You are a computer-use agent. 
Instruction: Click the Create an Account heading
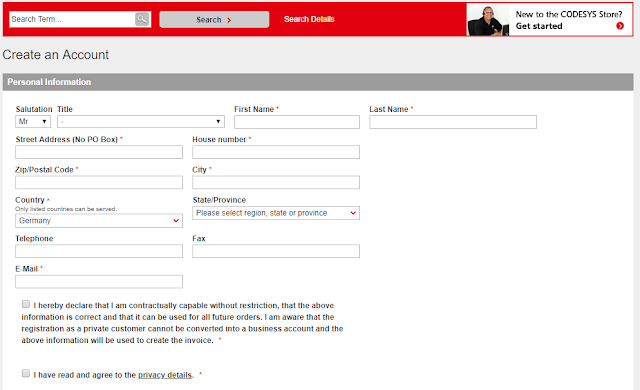(56, 55)
